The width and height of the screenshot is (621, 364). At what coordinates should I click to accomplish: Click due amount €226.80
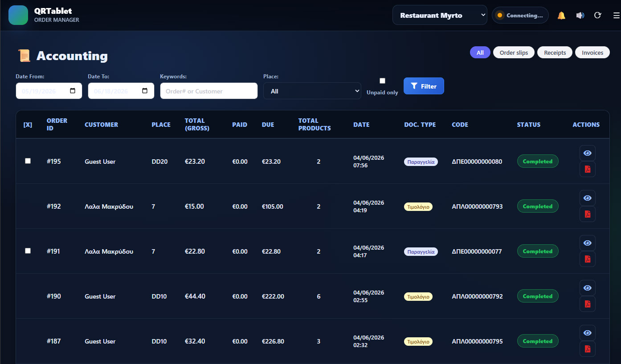tap(273, 341)
